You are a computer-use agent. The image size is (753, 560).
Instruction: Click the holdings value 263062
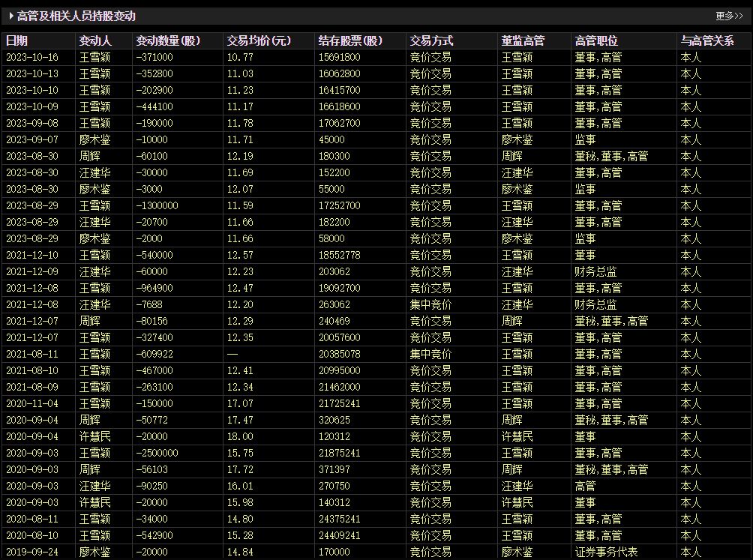pos(334,304)
